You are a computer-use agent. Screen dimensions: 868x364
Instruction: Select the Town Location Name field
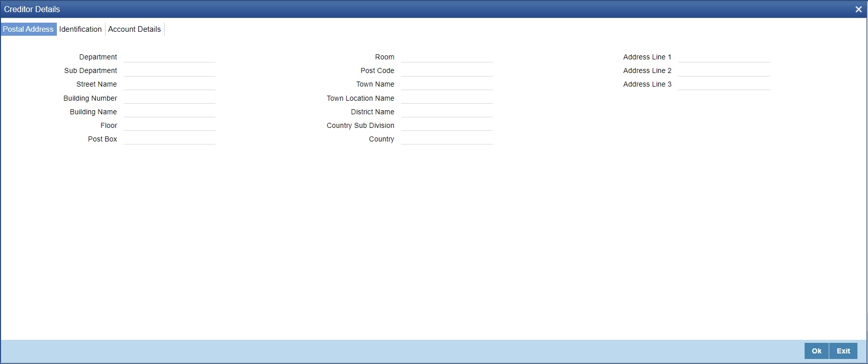447,98
